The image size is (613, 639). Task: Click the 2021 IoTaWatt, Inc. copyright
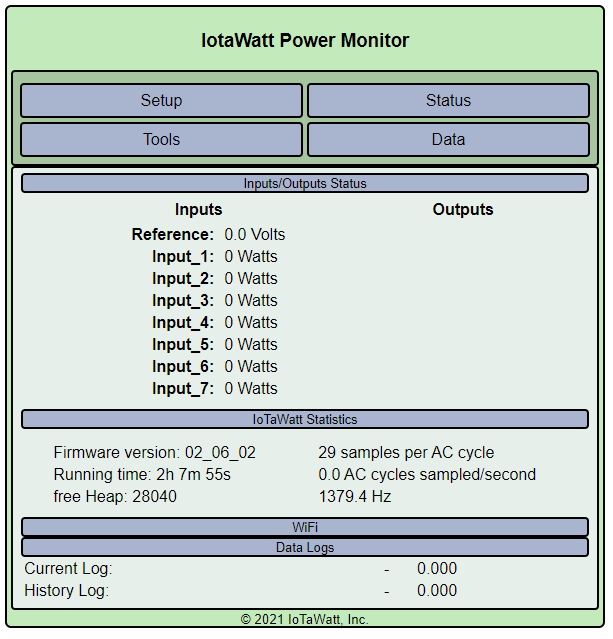click(304, 620)
